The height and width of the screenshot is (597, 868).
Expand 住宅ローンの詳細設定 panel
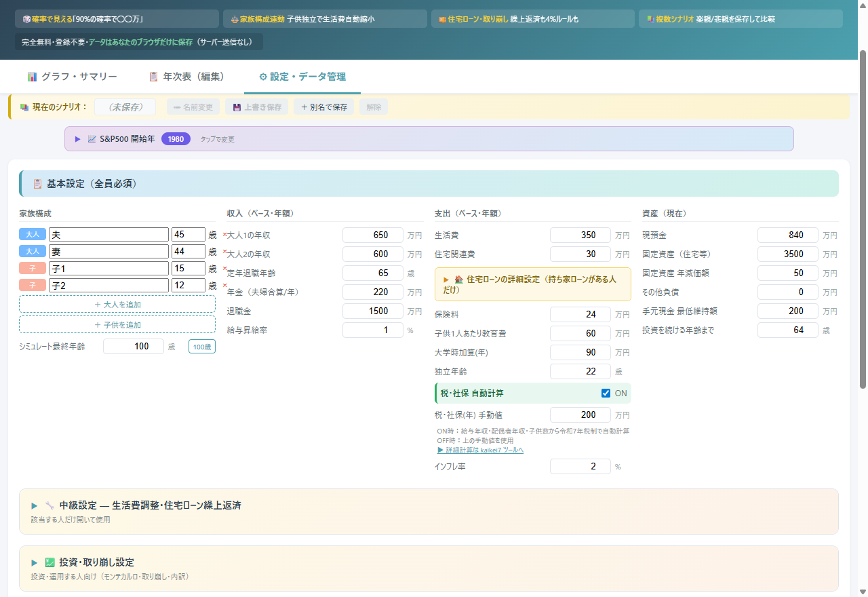533,284
